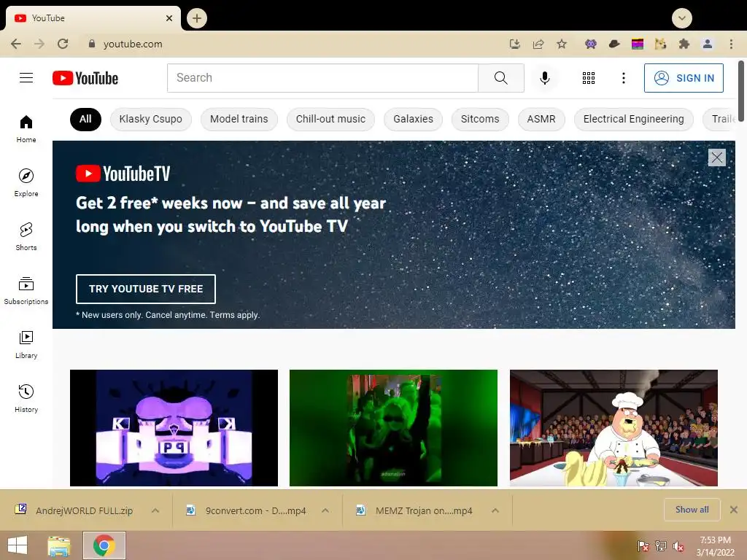Open the Extensions puzzle piece icon
Viewport: 747px width, 560px height.
pyautogui.click(x=684, y=44)
